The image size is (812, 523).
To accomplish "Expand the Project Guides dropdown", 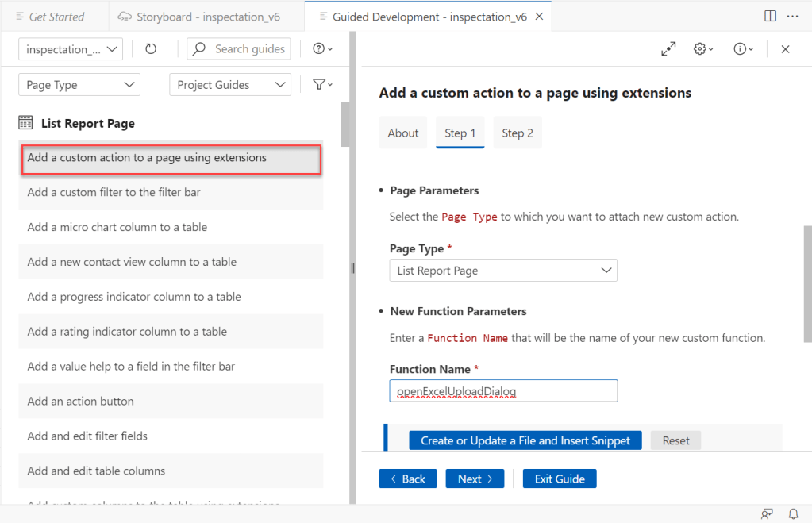I will point(230,85).
